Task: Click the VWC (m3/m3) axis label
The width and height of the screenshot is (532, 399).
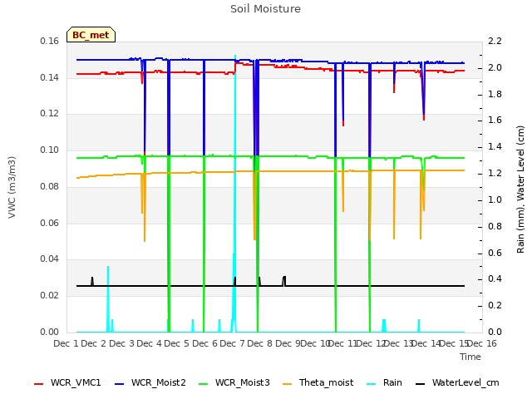Action: point(12,187)
